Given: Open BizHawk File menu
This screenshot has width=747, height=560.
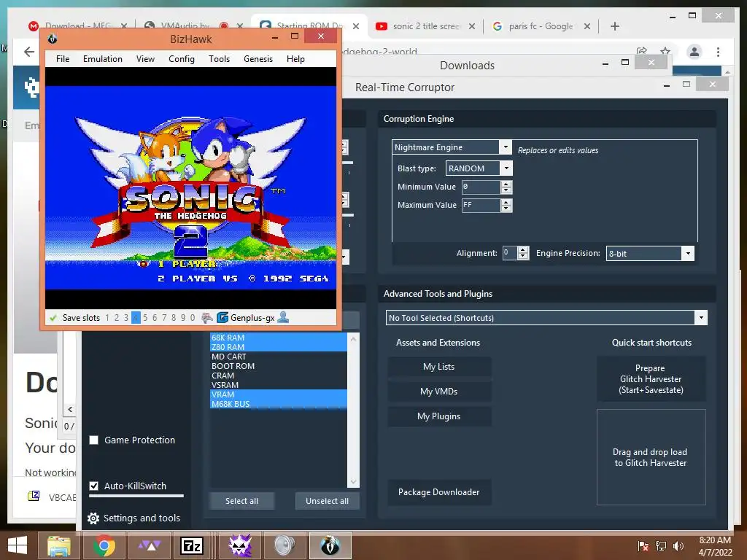Looking at the screenshot, I should point(63,58).
